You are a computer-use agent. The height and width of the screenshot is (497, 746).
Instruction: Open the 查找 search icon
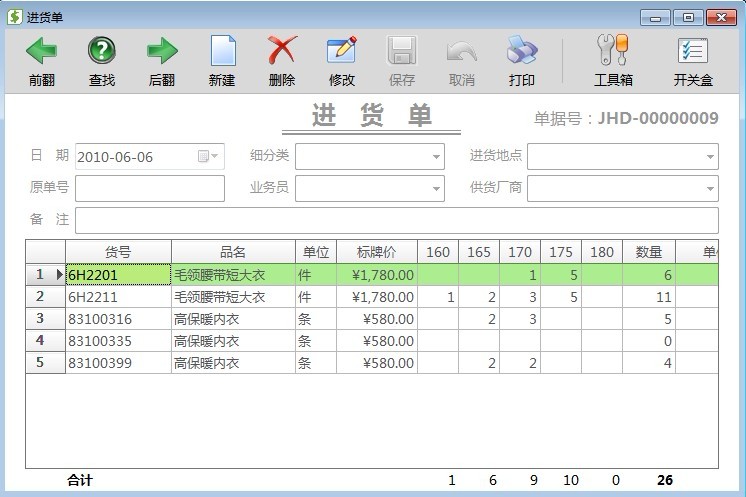coord(102,51)
